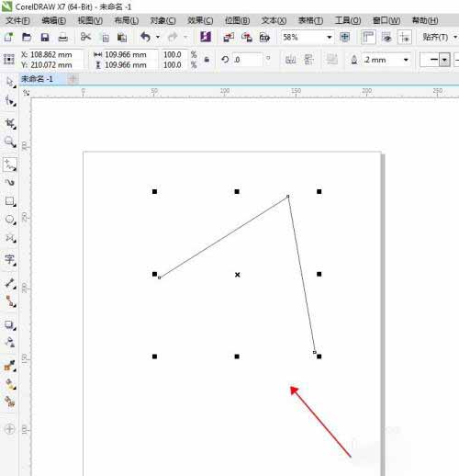Select the Color Eyedropper tool
Image resolution: width=459 pixels, height=476 pixels.
[x=10, y=366]
